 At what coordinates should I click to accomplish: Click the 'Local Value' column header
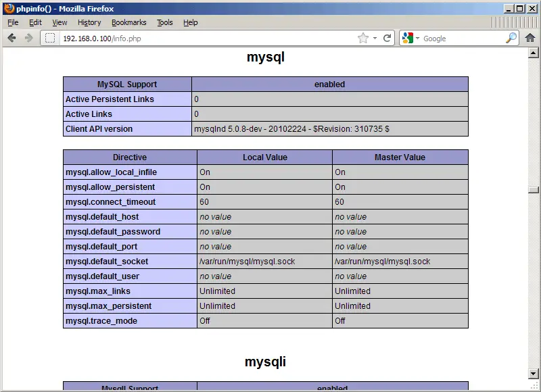tap(264, 157)
